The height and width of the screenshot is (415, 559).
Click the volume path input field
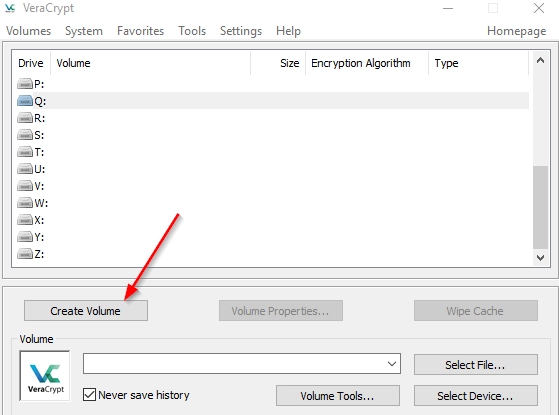[x=234, y=364]
